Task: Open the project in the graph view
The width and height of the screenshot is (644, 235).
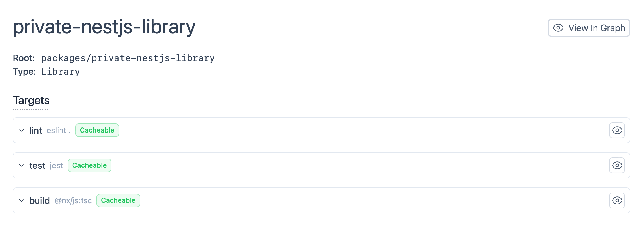Action: coord(589,28)
